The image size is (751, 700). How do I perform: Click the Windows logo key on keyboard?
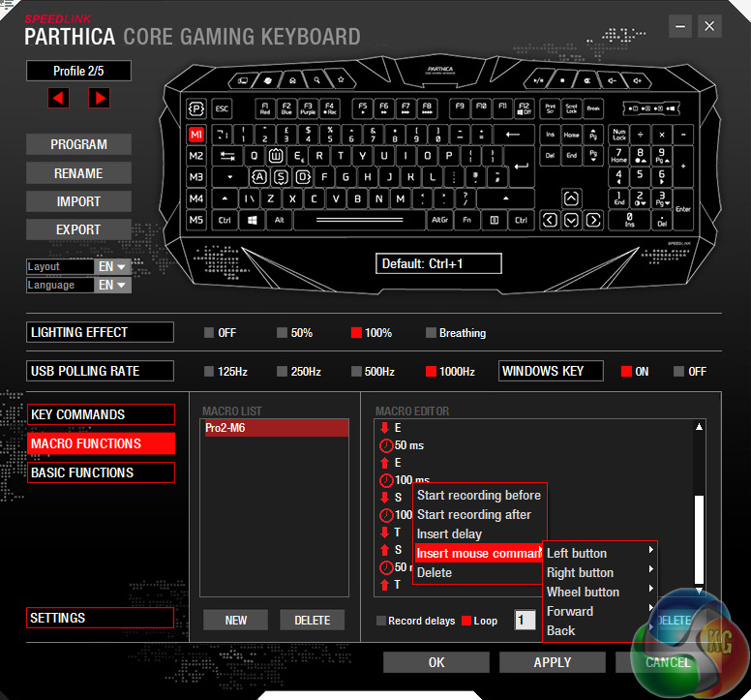coord(252,221)
